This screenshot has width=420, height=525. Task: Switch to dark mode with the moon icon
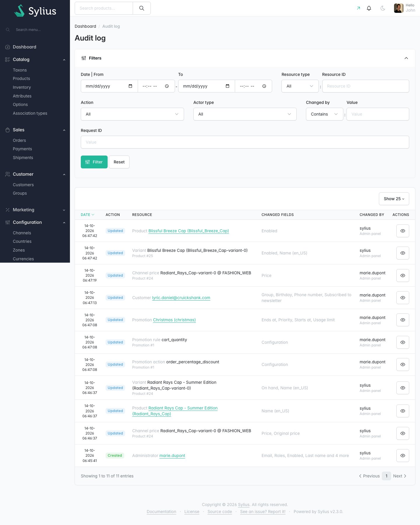(x=383, y=8)
